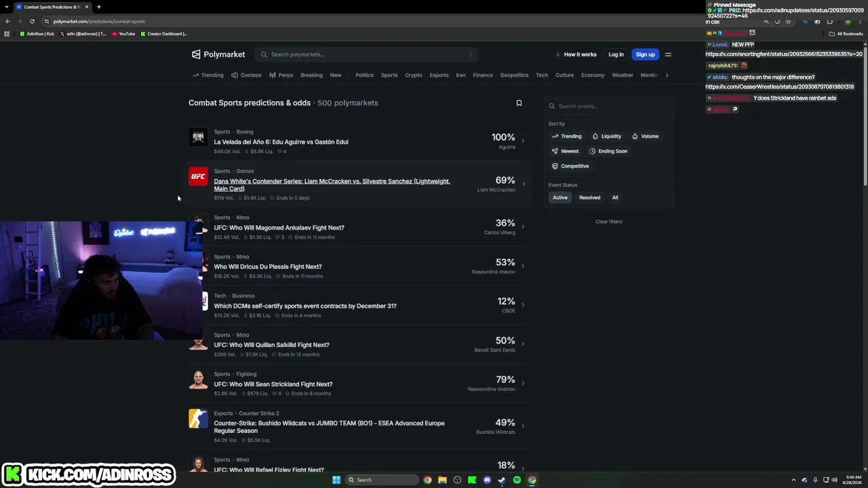Sort events by Ending Soon
The width and height of the screenshot is (868, 488).
(608, 151)
